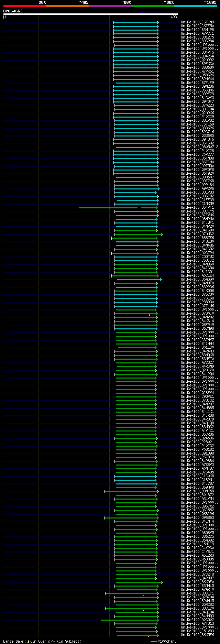This screenshot has height=644, width=220.
Task: Select hit label UniRef100_O96863
Action: pos(197,518)
